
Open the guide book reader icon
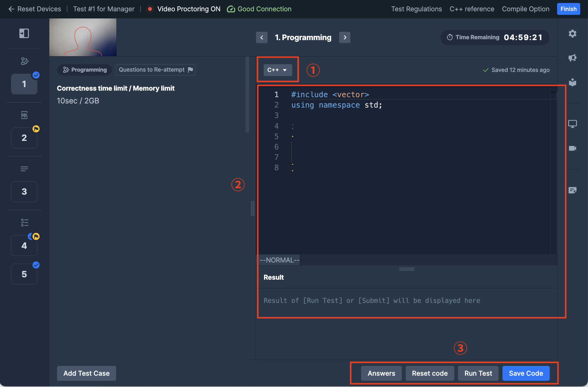point(572,82)
